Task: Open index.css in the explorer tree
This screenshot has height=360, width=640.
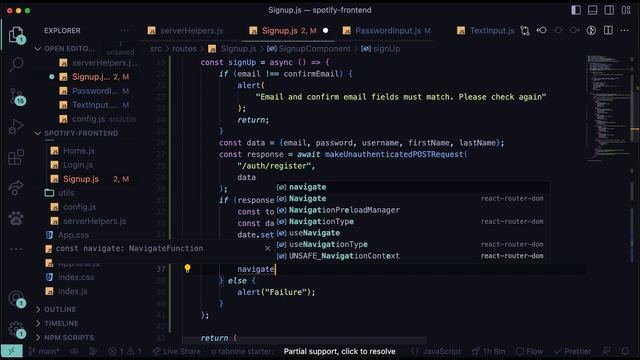Action: click(76, 277)
